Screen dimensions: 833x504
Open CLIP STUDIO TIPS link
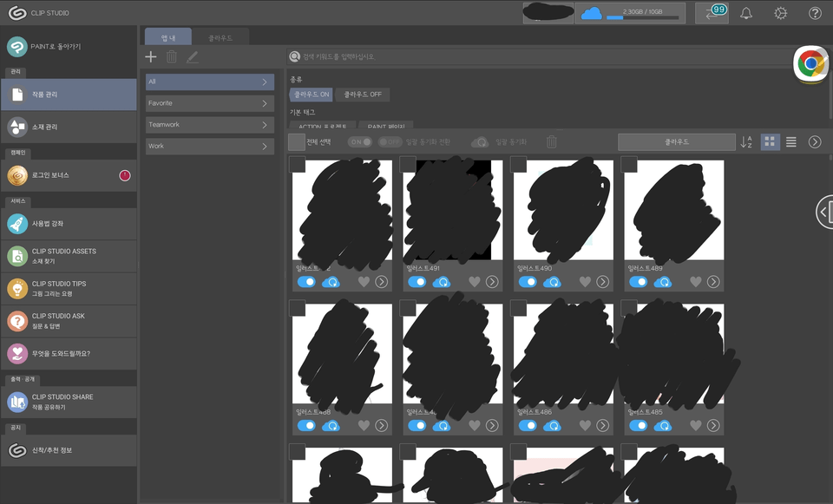pyautogui.click(x=69, y=288)
